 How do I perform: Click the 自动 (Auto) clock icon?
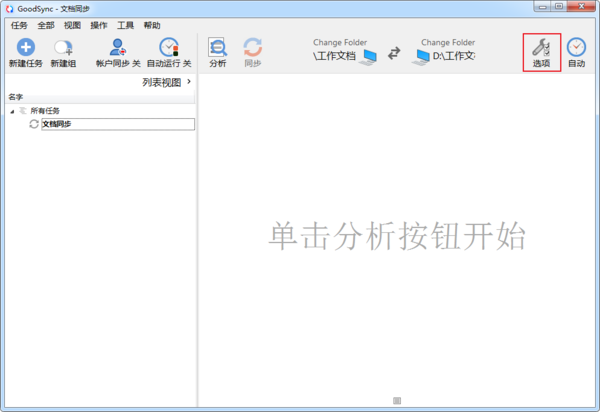pos(576,47)
